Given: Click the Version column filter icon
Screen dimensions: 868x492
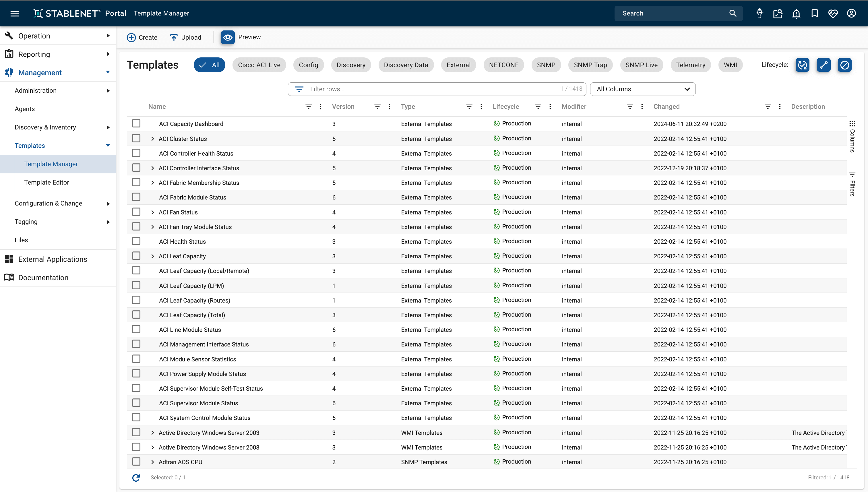Looking at the screenshot, I should coord(377,107).
